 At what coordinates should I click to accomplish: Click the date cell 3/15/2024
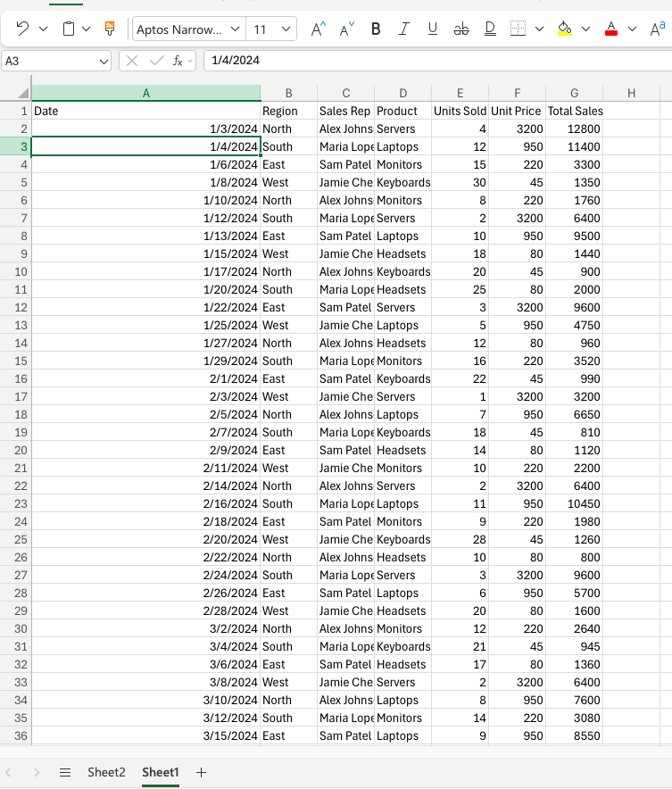tap(145, 735)
